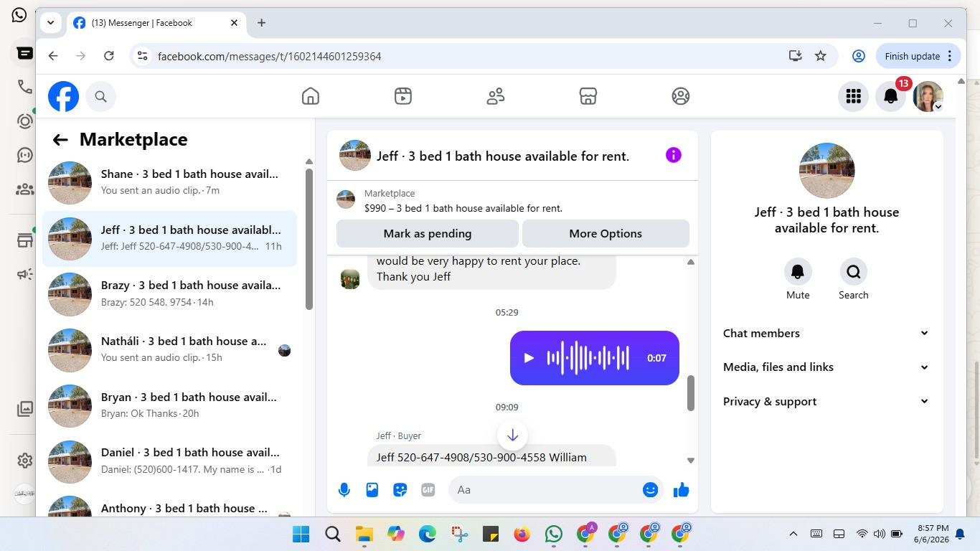980x551 pixels.
Task: Expand Chat members section
Action: [827, 333]
